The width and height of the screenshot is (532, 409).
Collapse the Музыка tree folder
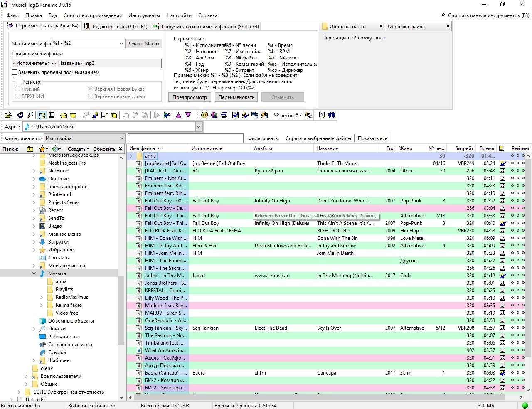pos(34,273)
